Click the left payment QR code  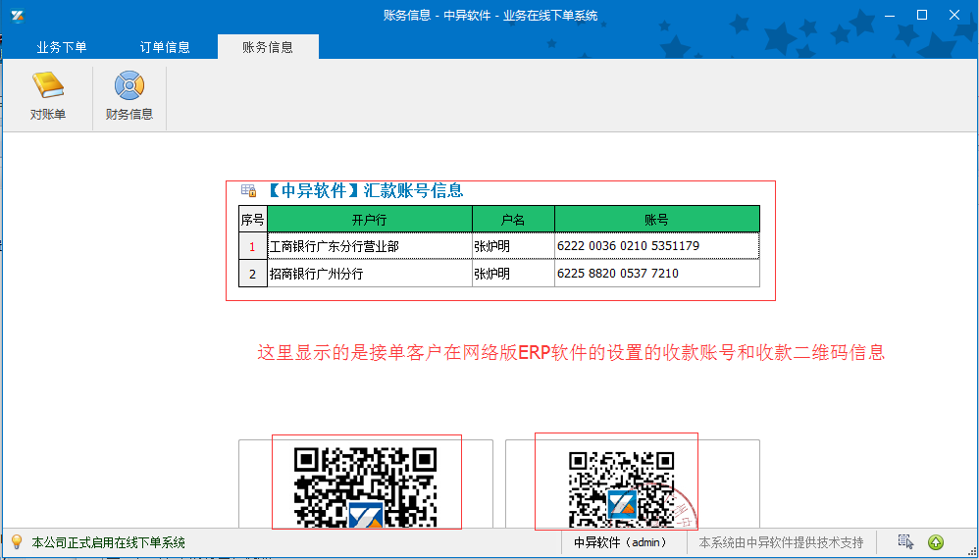coord(365,487)
